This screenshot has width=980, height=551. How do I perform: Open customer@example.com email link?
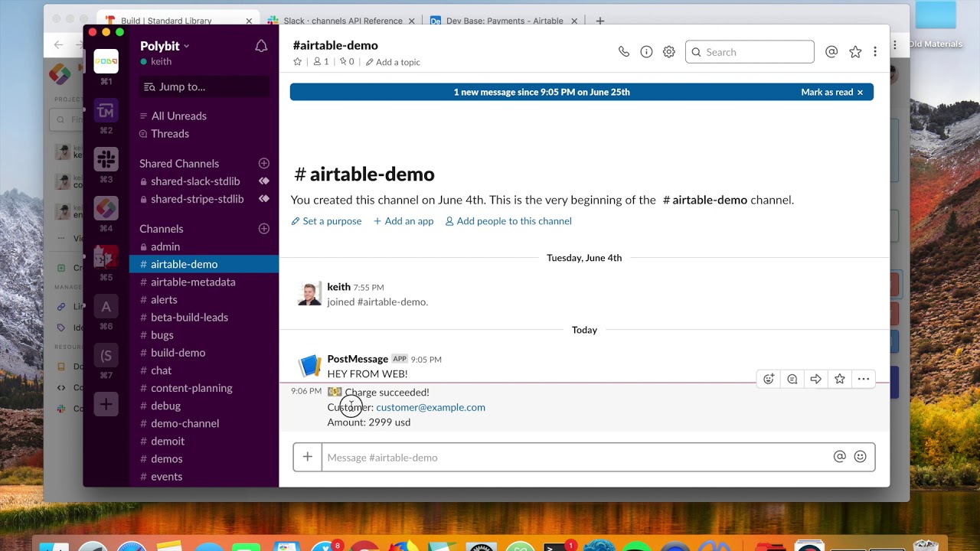[x=430, y=407]
